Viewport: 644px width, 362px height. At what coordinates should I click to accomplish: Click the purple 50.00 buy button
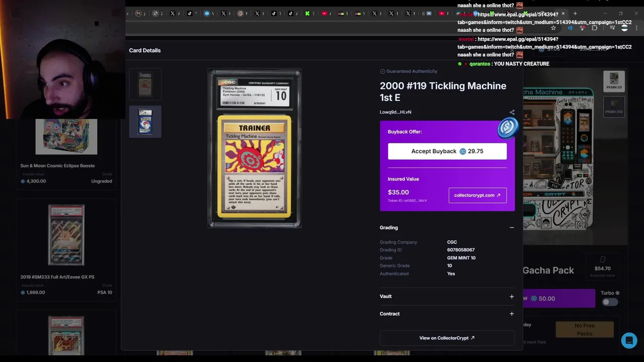[558, 298]
